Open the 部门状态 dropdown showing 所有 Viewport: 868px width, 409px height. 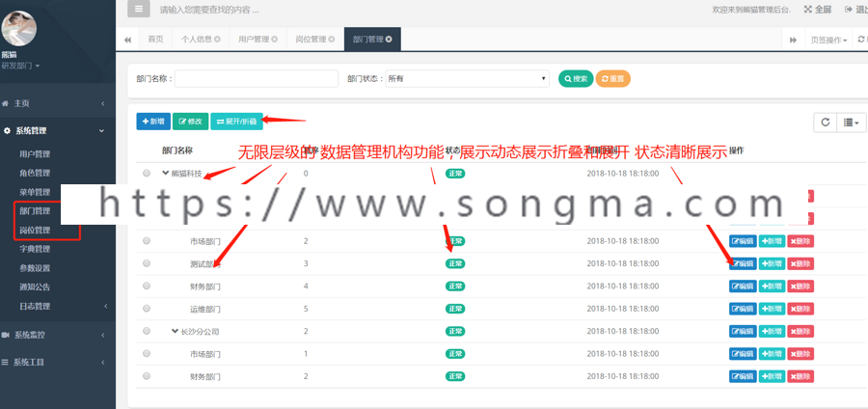pyautogui.click(x=467, y=78)
